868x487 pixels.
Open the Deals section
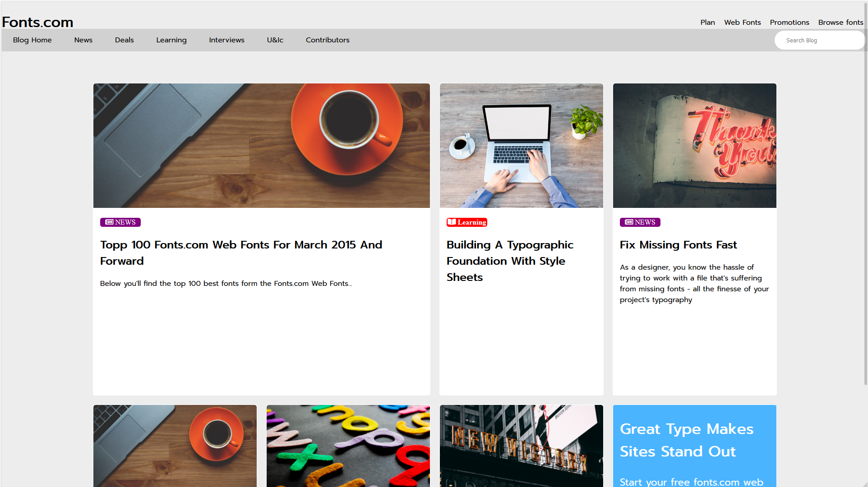124,40
